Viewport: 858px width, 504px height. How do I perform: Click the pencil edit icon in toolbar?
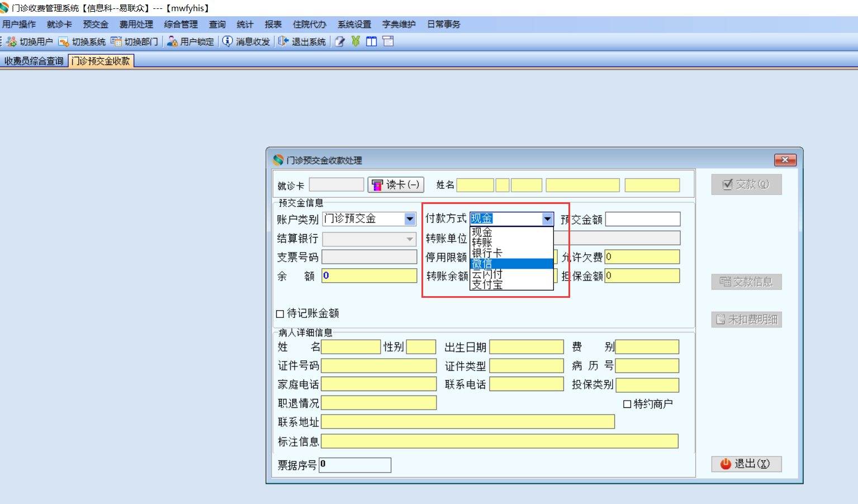coord(340,41)
